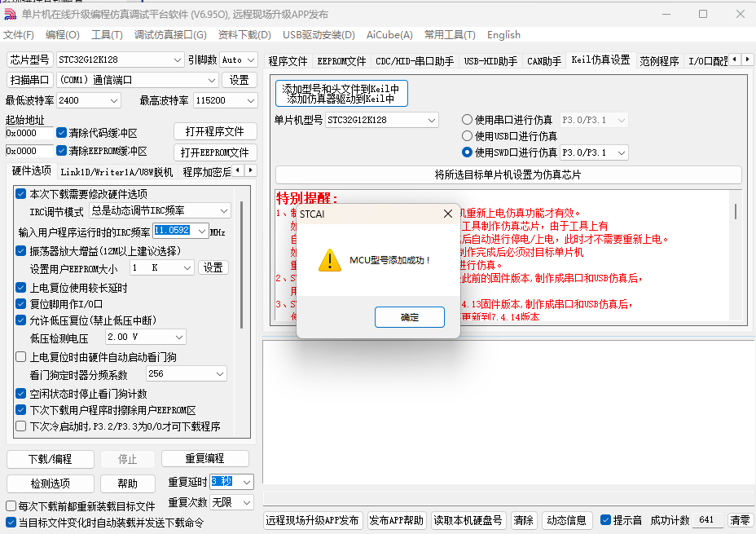Click 添加型号和头文件到Keil中 button
The image size is (756, 534).
point(341,94)
